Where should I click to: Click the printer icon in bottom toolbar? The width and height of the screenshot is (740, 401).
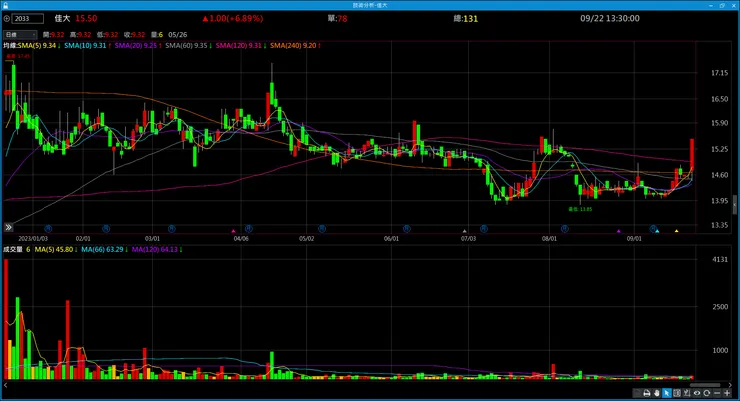(647, 393)
